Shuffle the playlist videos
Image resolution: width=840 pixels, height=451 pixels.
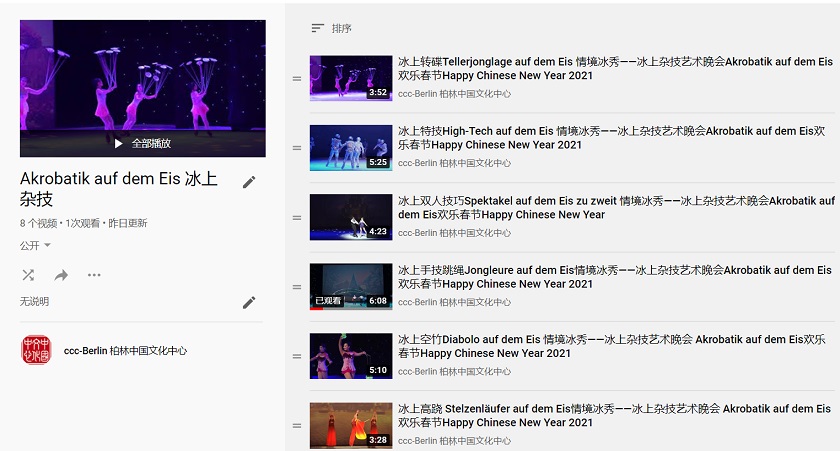(x=28, y=275)
